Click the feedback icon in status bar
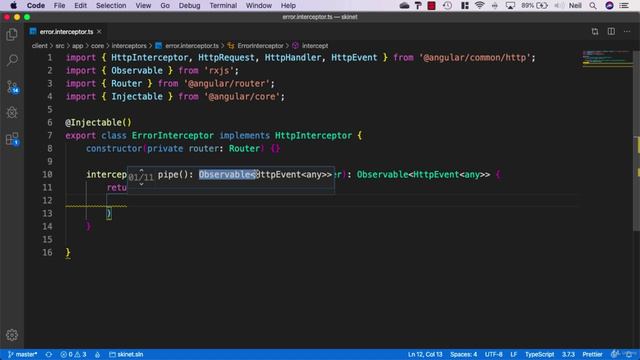This screenshot has height=360, width=640. click(614, 354)
